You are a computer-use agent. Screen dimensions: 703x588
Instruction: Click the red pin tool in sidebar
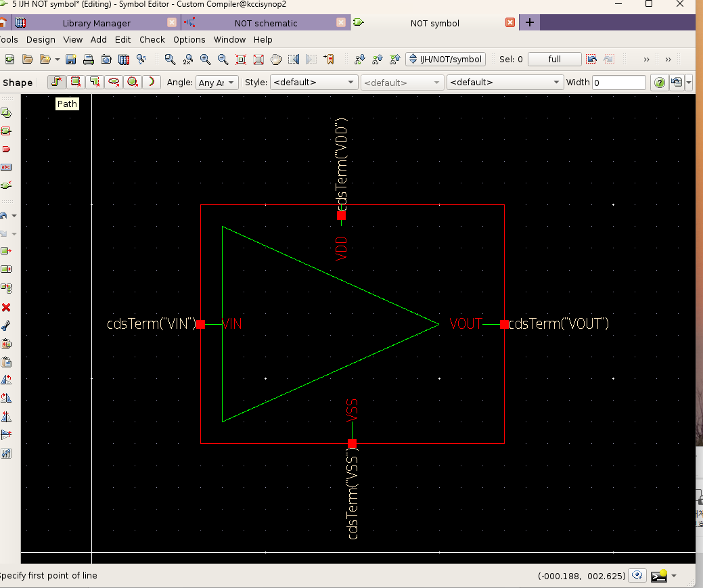pos(6,149)
